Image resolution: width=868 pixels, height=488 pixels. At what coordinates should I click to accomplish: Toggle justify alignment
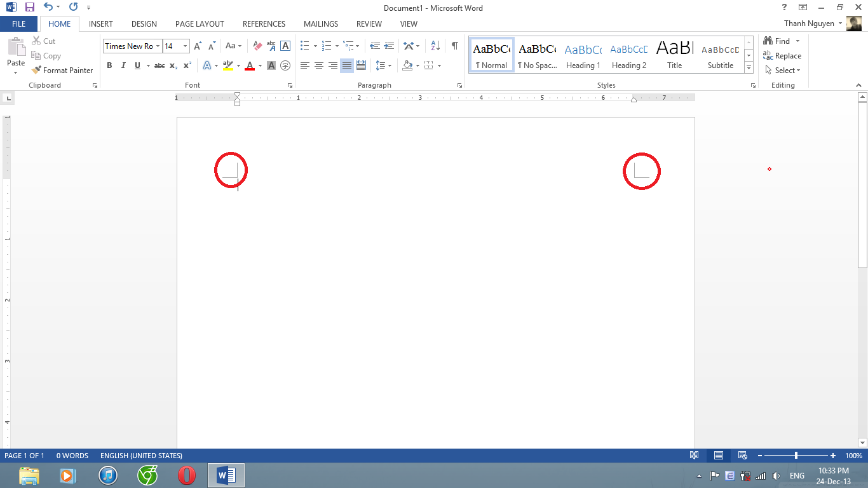tap(347, 65)
